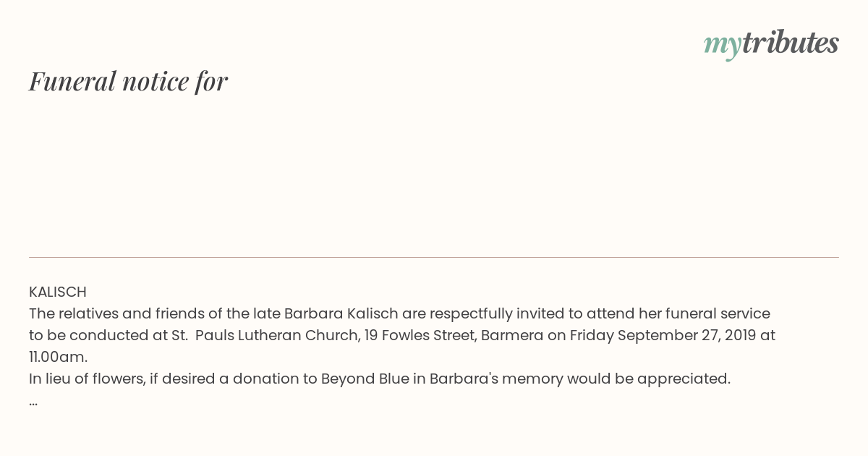Click the KALISCH surname heading
Screen dimensions: 868x456
click(58, 292)
